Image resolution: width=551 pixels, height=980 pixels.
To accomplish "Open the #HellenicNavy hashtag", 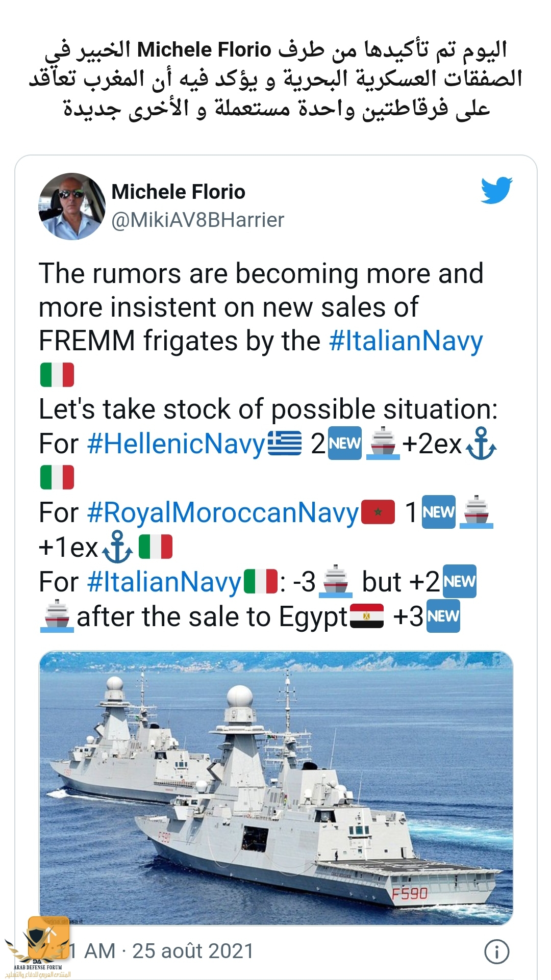I will [177, 444].
